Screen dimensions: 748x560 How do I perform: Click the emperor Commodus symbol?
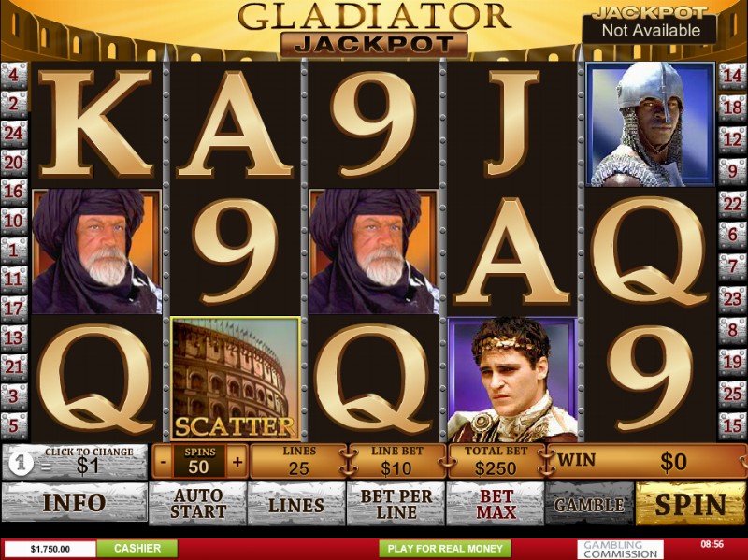pos(512,380)
